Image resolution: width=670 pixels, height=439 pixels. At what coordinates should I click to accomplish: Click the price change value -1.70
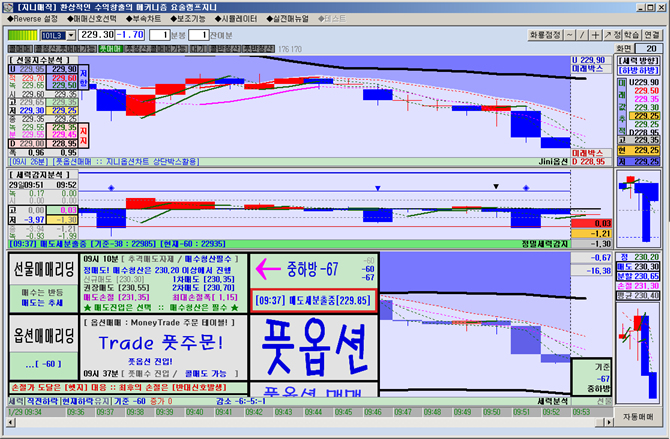[130, 35]
